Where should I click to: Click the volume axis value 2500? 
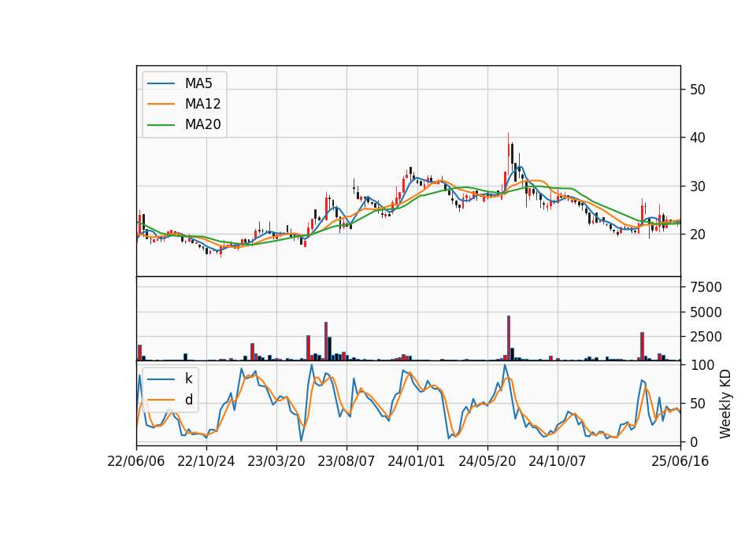[x=706, y=337]
